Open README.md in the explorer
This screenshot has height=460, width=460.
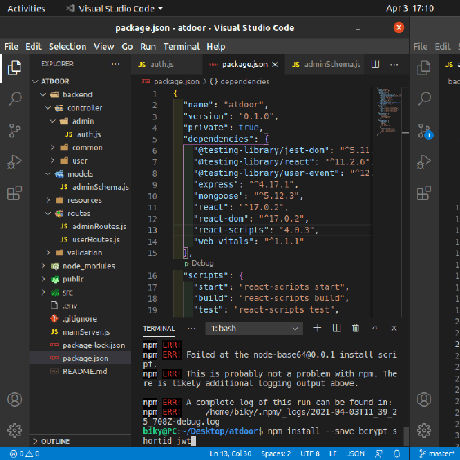click(x=85, y=371)
